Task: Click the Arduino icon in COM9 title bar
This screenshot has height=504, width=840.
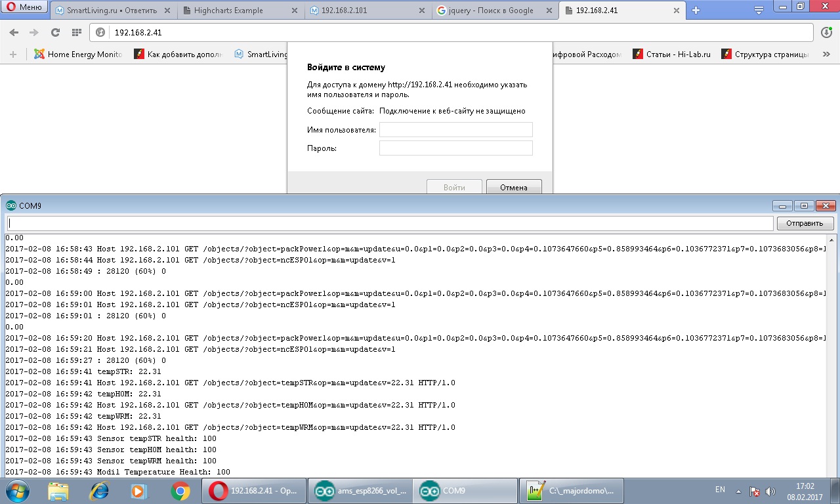Action: coord(11,205)
